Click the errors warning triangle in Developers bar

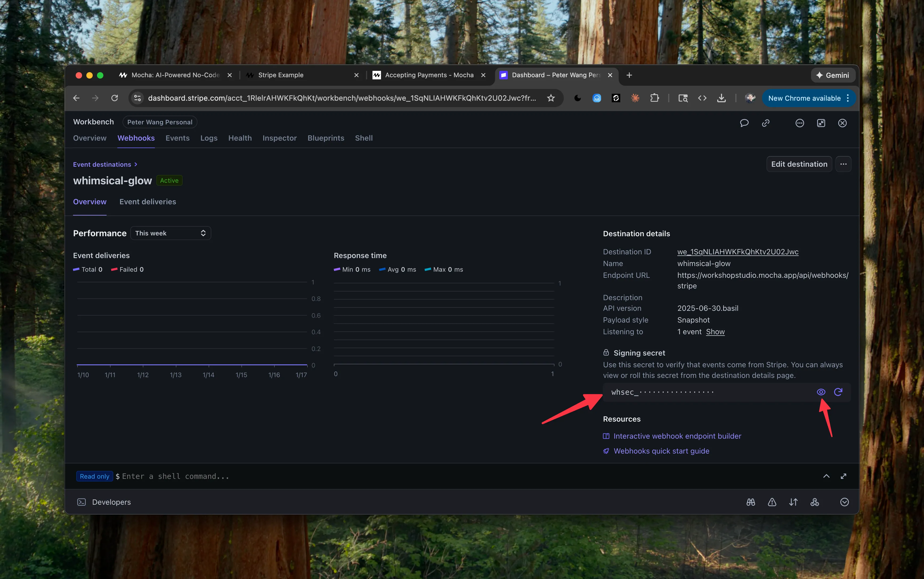(x=772, y=502)
